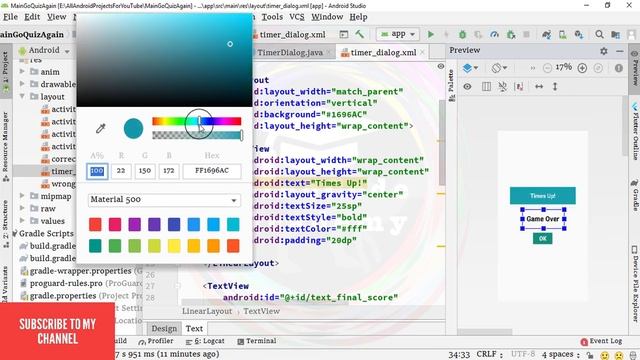This screenshot has height=360, width=640.
Task: Open the profiler gauge icon in toolbar
Action: pos(494,35)
